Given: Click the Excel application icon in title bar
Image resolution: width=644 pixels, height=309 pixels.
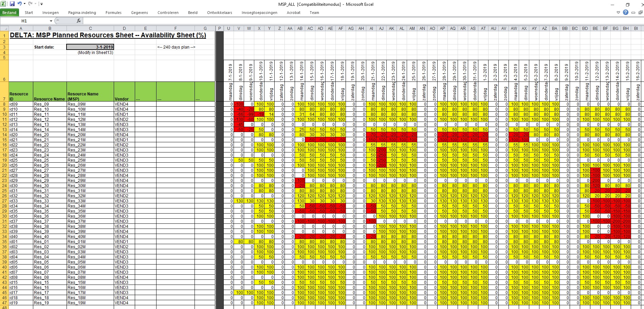Looking at the screenshot, I should (4, 4).
